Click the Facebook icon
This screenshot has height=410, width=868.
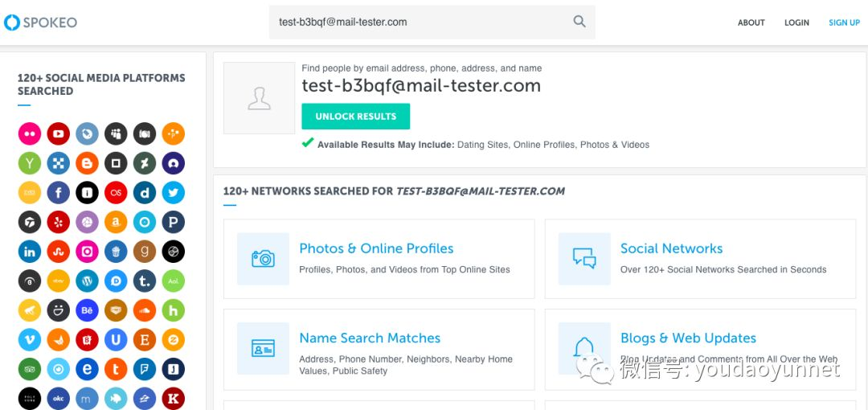click(x=58, y=192)
